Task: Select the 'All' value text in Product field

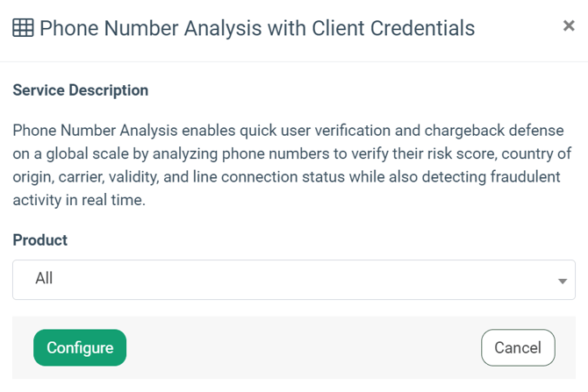Action: [44, 279]
